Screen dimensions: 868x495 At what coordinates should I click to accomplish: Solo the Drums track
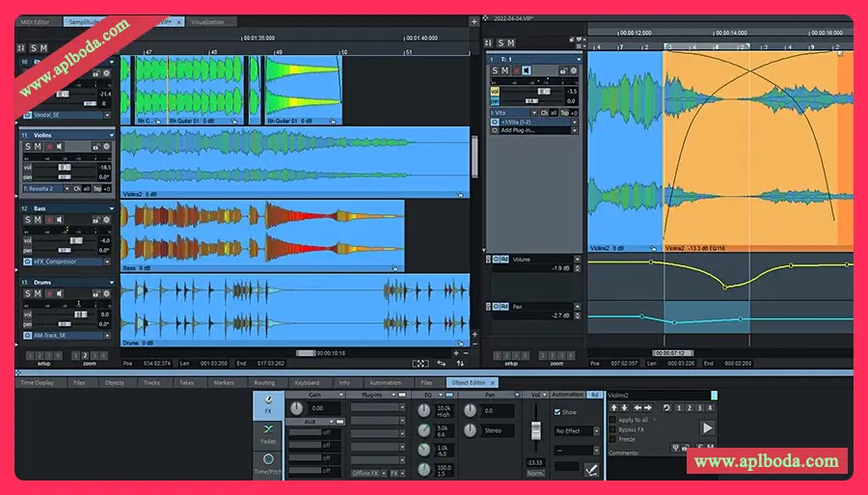(x=29, y=294)
